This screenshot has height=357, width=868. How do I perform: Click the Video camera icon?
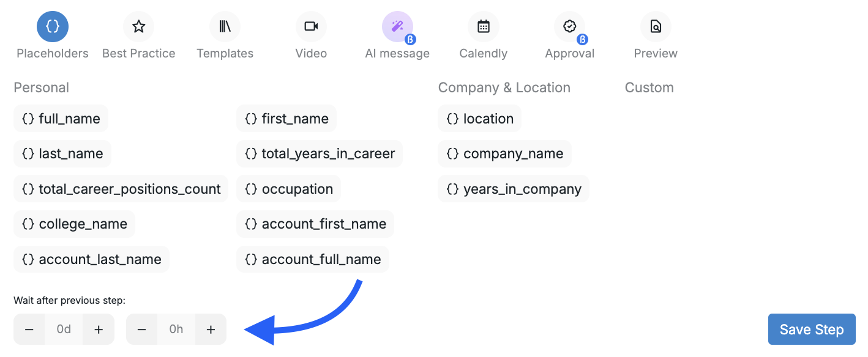[311, 26]
